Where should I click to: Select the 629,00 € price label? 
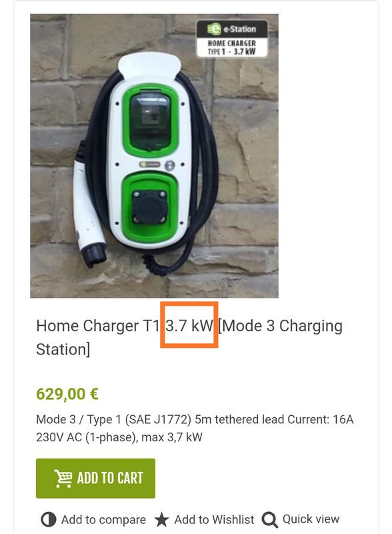(67, 394)
